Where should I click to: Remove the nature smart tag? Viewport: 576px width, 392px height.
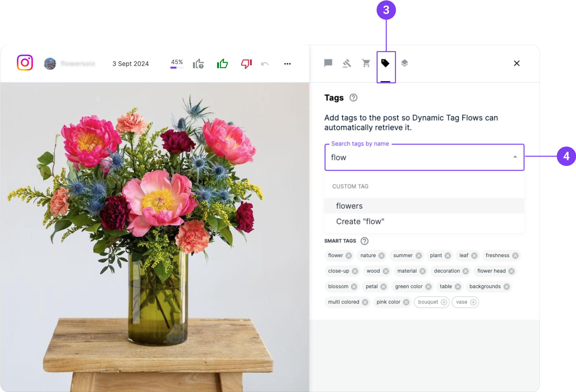(381, 256)
